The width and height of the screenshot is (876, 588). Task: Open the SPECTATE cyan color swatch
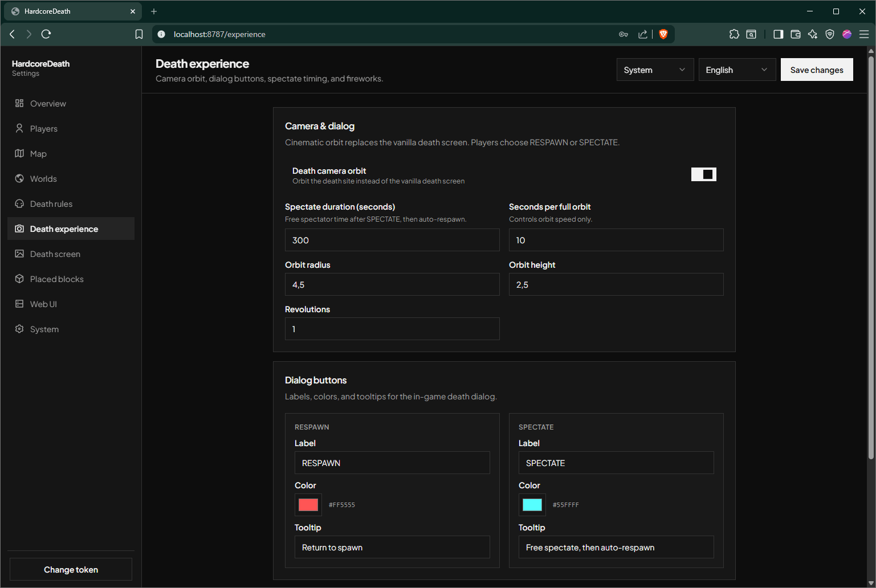coord(532,505)
